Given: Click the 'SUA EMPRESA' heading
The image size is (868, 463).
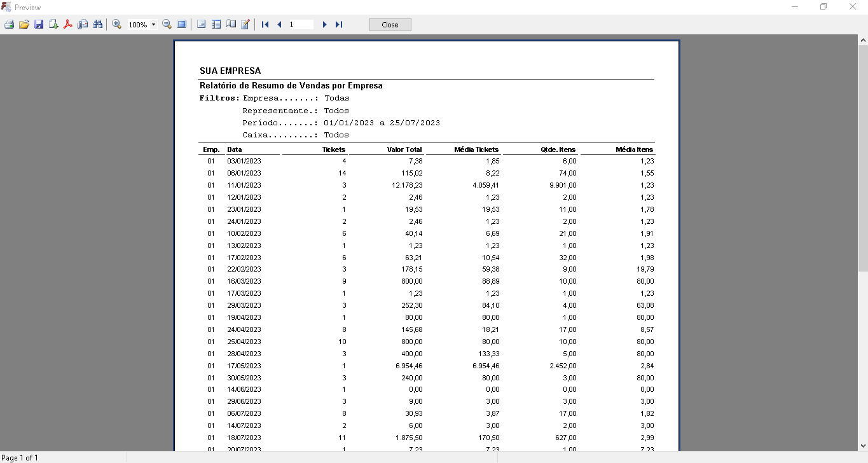Looking at the screenshot, I should 230,71.
